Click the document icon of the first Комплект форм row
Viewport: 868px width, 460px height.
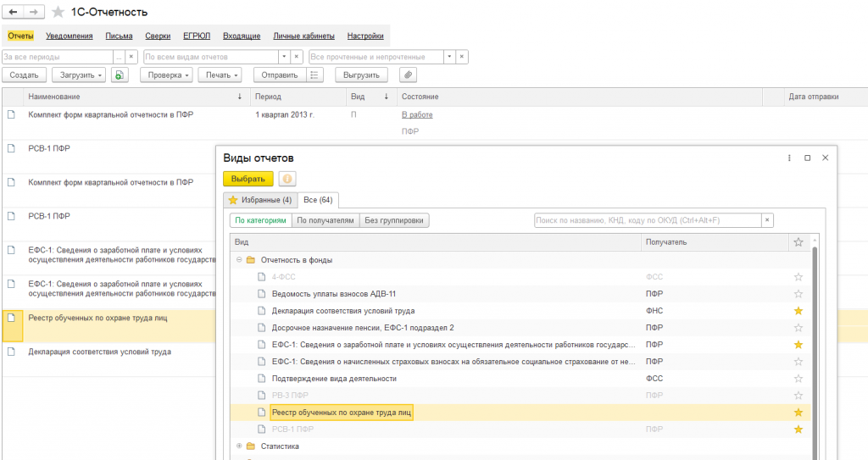point(11,114)
